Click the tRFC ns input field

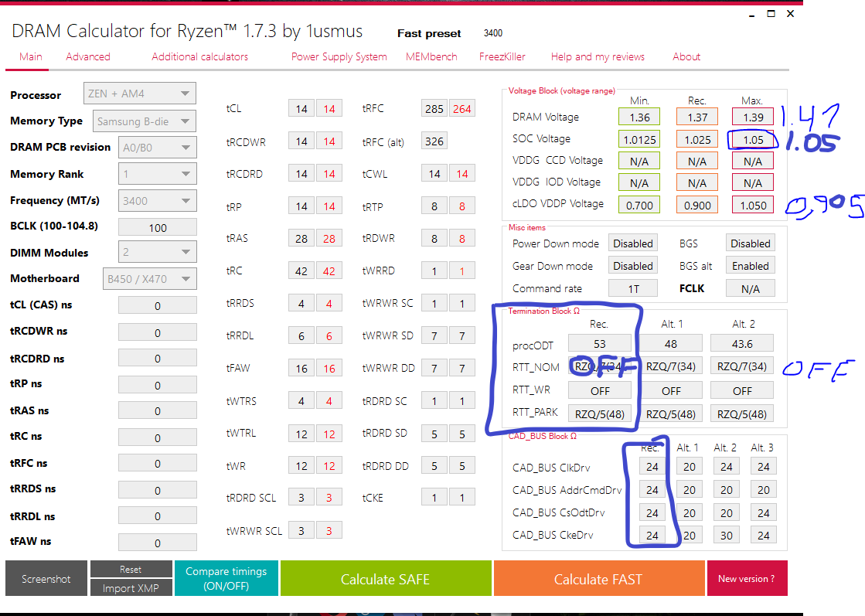pos(157,463)
